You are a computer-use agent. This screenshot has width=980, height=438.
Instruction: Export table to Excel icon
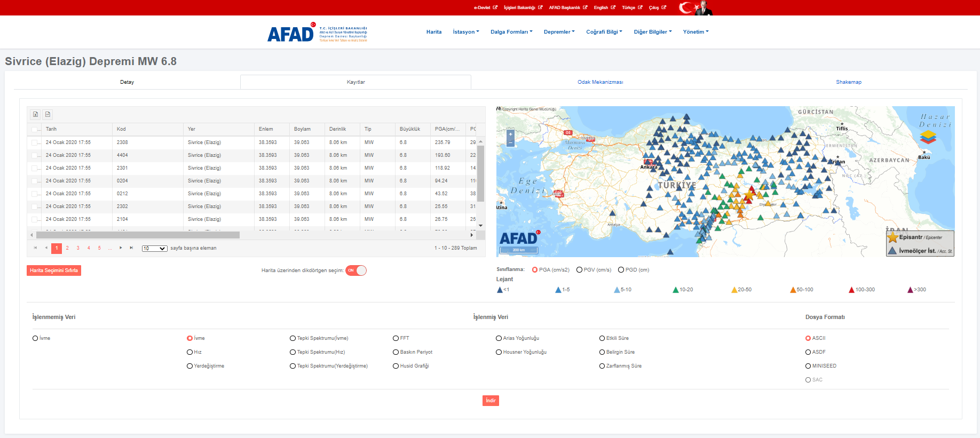[x=35, y=114]
